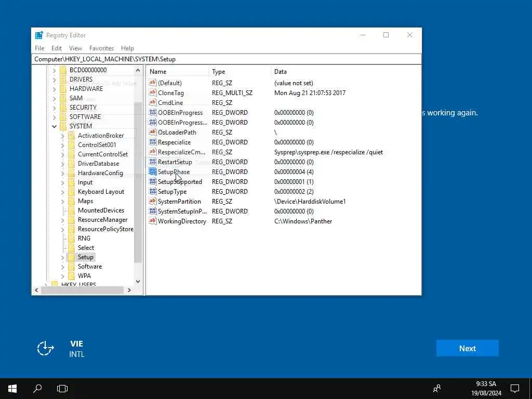Click the ease of access icon beside VIE
The height and width of the screenshot is (399, 532).
tap(46, 349)
